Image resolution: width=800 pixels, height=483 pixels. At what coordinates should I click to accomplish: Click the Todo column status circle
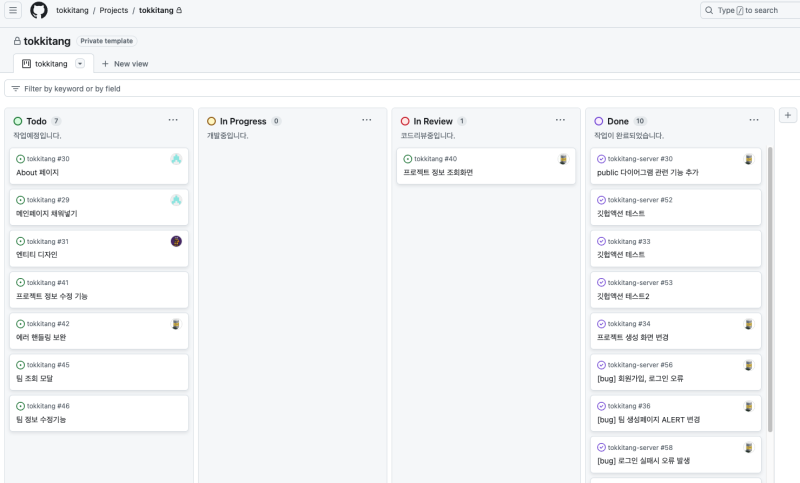(18, 121)
